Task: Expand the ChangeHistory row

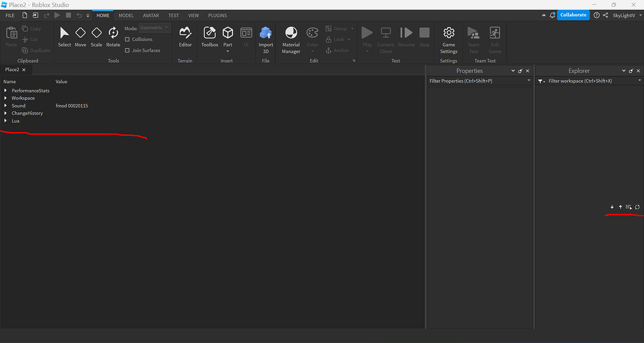Action: coord(5,113)
